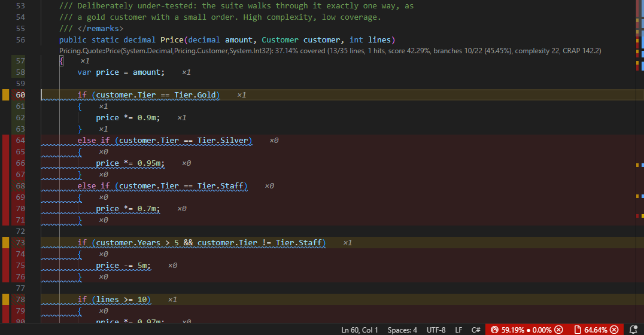Viewport: 644px width, 335px height.
Task: Click 'var price = amount;' on line 58
Action: (121, 72)
